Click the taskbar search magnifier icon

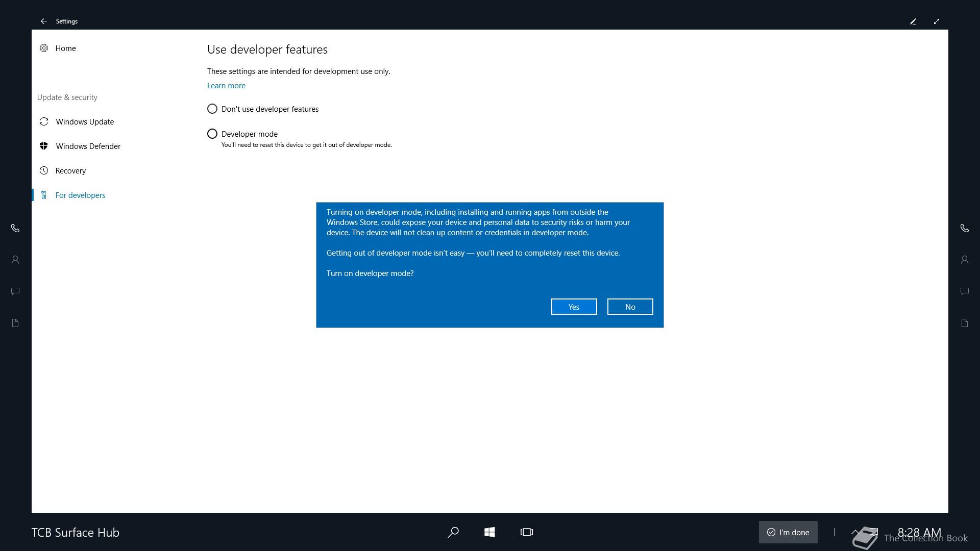[x=453, y=532]
